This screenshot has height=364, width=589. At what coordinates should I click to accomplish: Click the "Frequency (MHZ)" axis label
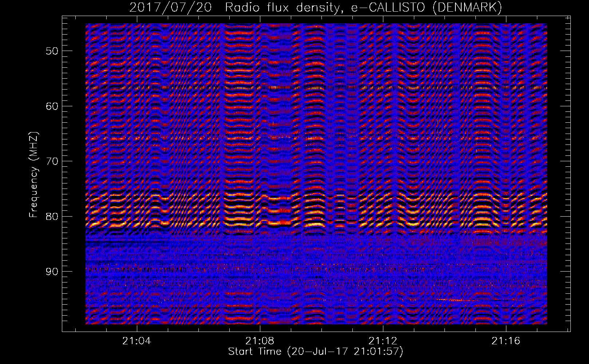33,175
